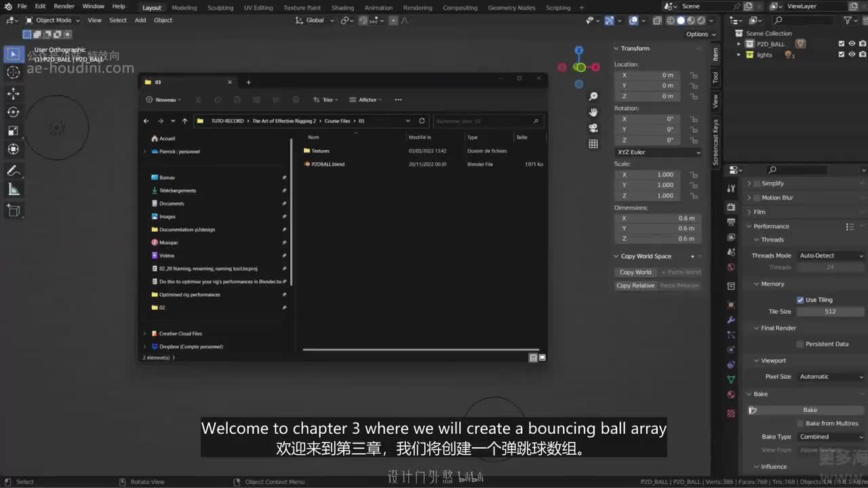Check the Persistent Data checkbox
The height and width of the screenshot is (488, 868).
click(800, 344)
